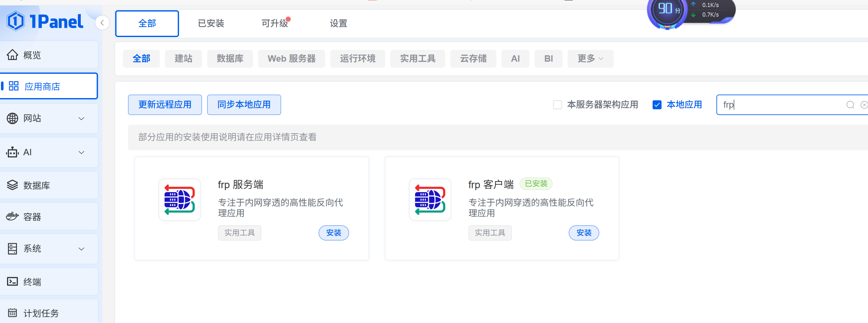This screenshot has width=868, height=323.
Task: Open 计划任务 in the sidebar
Action: pyautogui.click(x=49, y=311)
